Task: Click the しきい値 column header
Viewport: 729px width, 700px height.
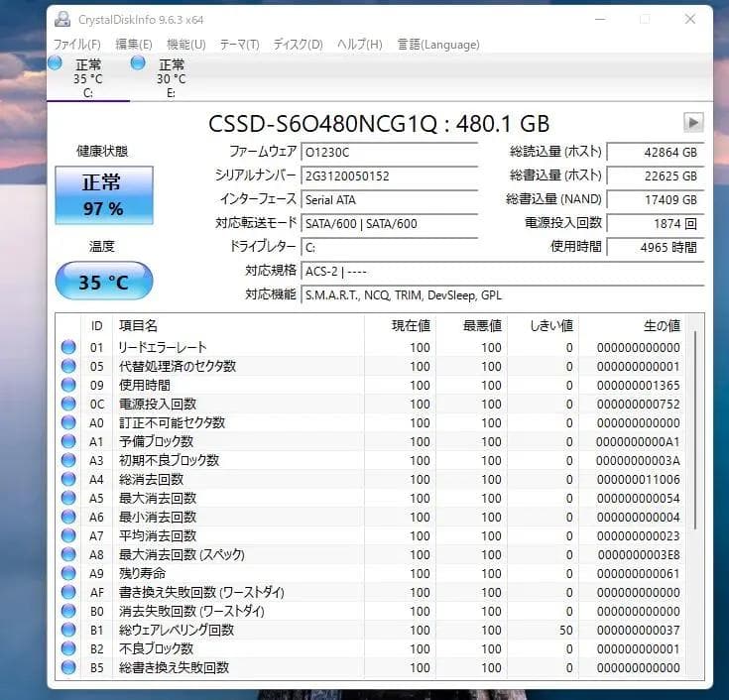Action: click(x=544, y=325)
